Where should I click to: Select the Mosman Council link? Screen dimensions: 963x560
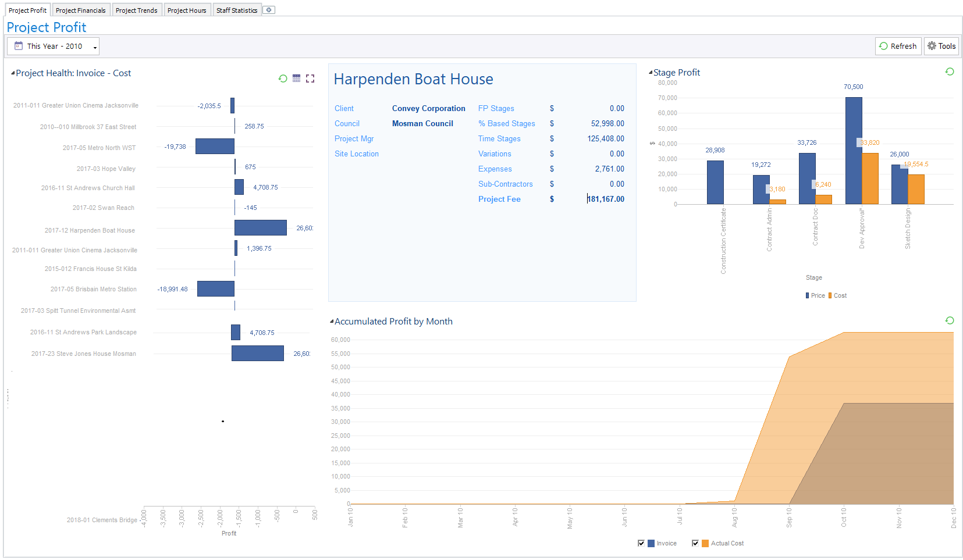[422, 123]
